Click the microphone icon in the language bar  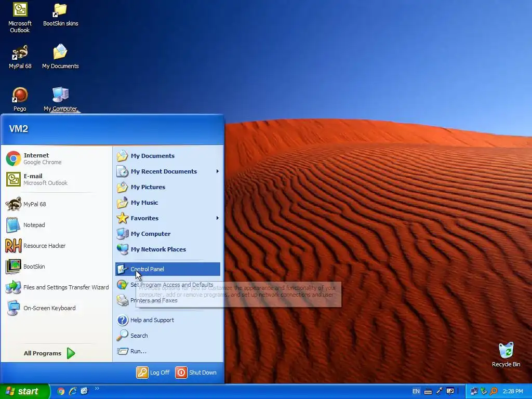pos(440,391)
